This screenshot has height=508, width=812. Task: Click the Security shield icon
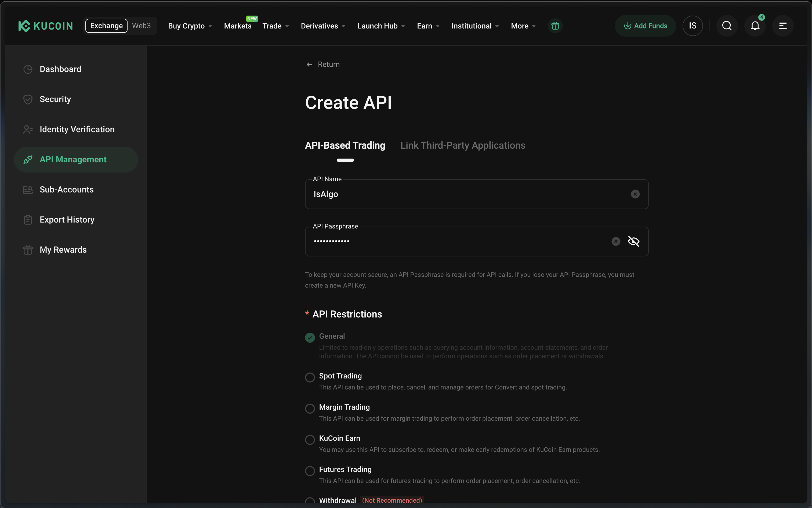tap(28, 99)
